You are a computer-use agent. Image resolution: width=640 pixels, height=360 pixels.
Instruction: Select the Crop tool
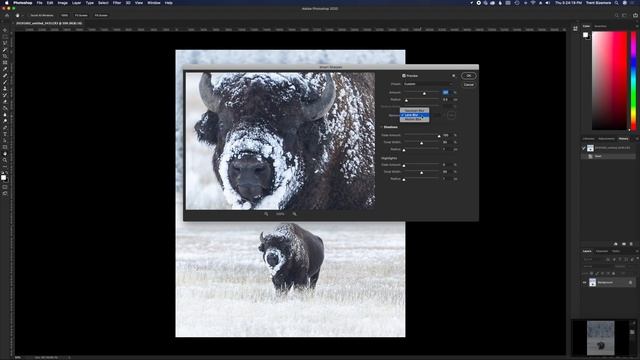pos(5,56)
